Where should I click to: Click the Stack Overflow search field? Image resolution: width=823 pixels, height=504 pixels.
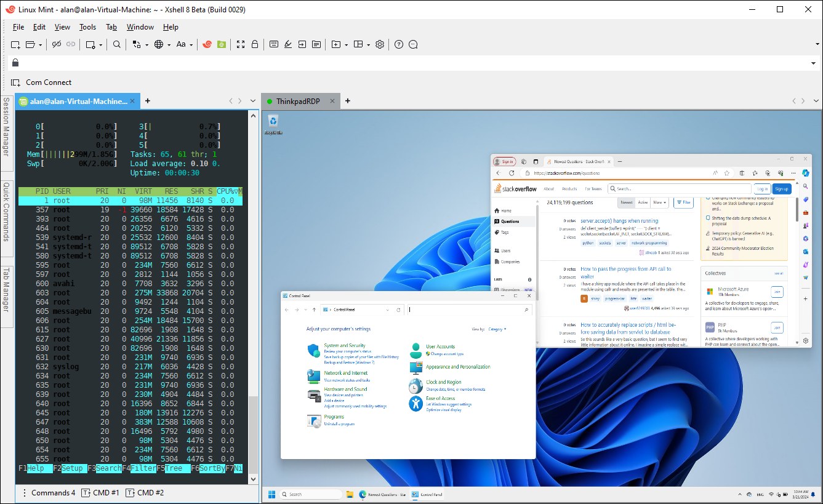[679, 189]
